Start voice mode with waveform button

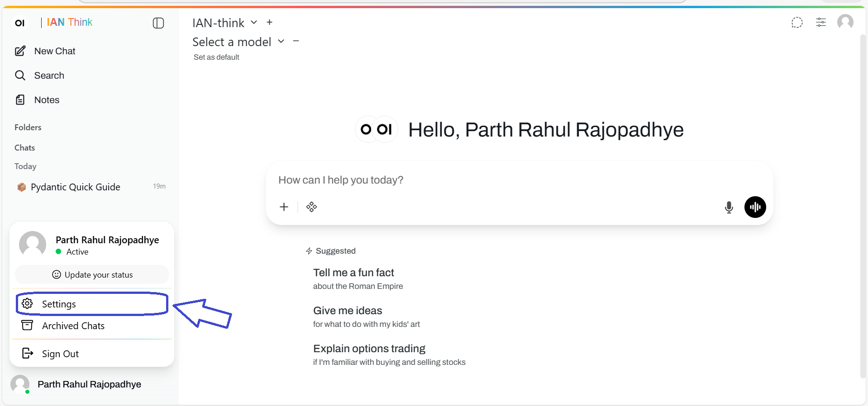tap(755, 207)
